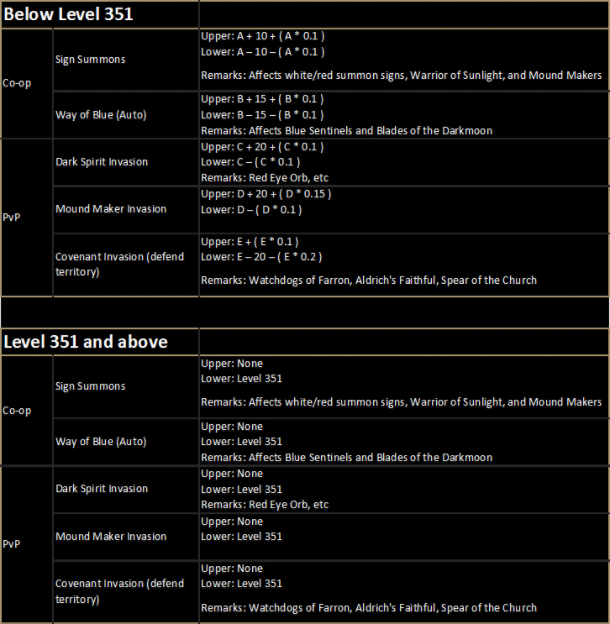Click the formula "Lower: E – 20 – ( E * 0.2 )"
The height and width of the screenshot is (624, 610).
click(x=261, y=257)
